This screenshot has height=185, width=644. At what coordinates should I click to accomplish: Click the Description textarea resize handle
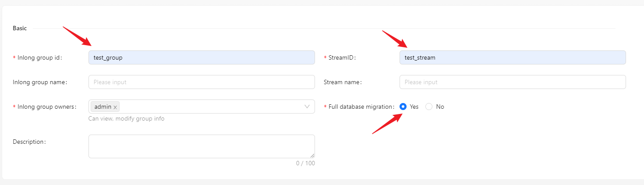pos(312,156)
